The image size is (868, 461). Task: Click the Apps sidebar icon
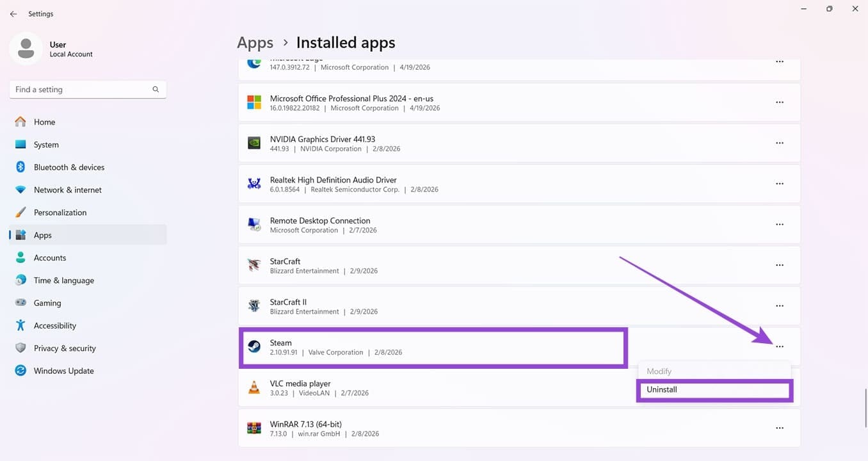pos(20,235)
